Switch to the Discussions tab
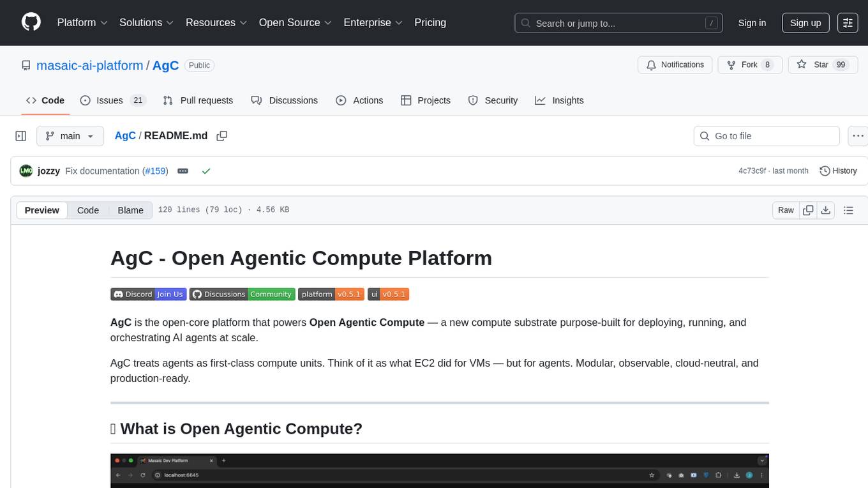 (284, 100)
